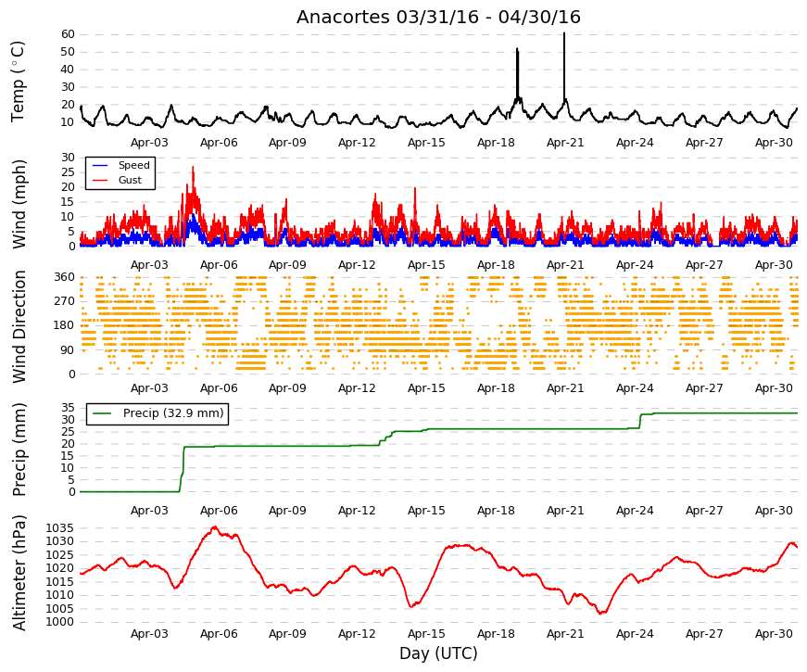Screen dimensions: 807x672
Task: Click the chart title Anacortes 03/31/16 - 04/30/16
Action: pos(438,17)
